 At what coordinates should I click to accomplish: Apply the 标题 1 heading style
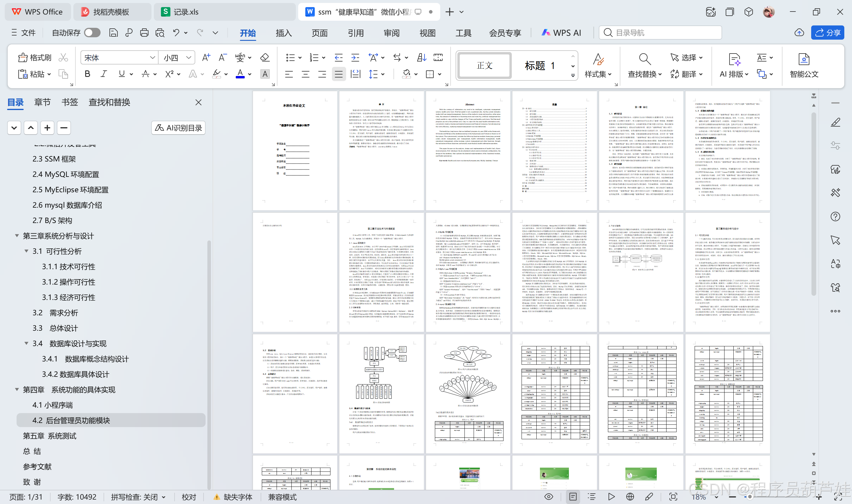540,65
